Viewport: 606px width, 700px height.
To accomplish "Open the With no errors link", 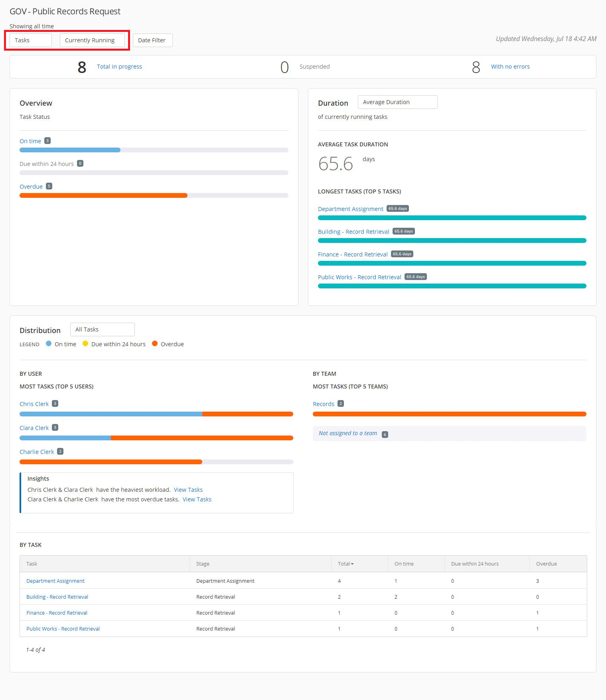I will tap(510, 67).
